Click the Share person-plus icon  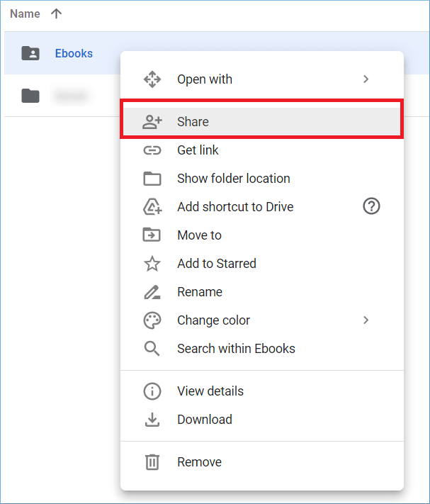click(x=152, y=122)
